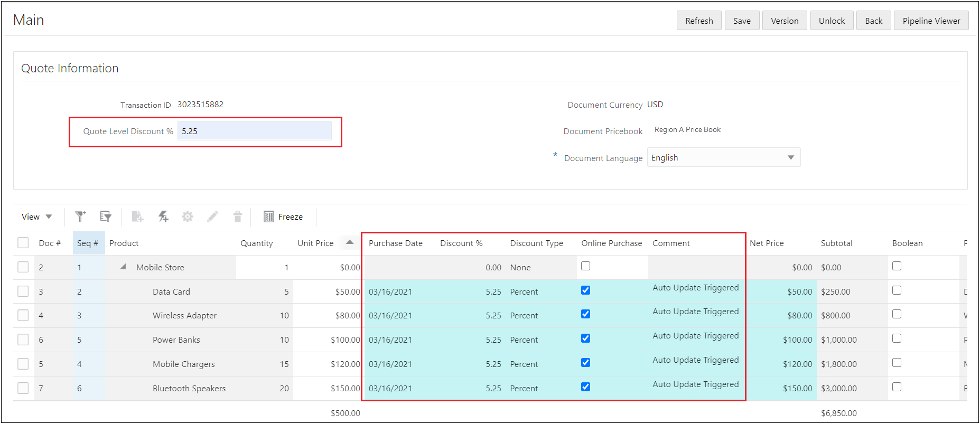The width and height of the screenshot is (980, 424).
Task: Click the trash delete icon
Action: (x=238, y=216)
